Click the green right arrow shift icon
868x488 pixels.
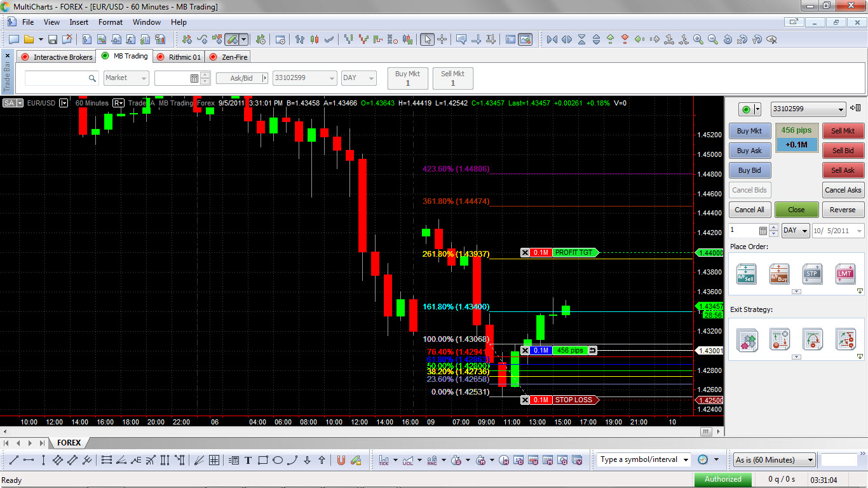click(655, 39)
